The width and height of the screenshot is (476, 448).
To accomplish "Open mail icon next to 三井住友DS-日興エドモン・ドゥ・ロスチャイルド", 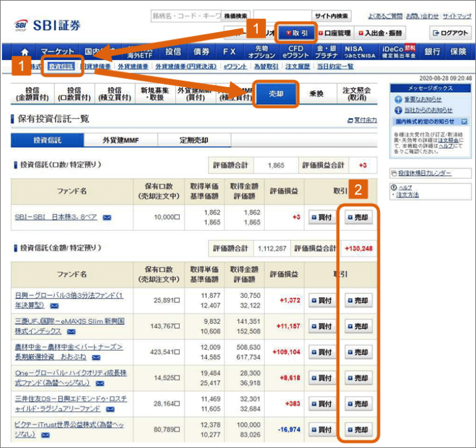I will [x=110, y=410].
